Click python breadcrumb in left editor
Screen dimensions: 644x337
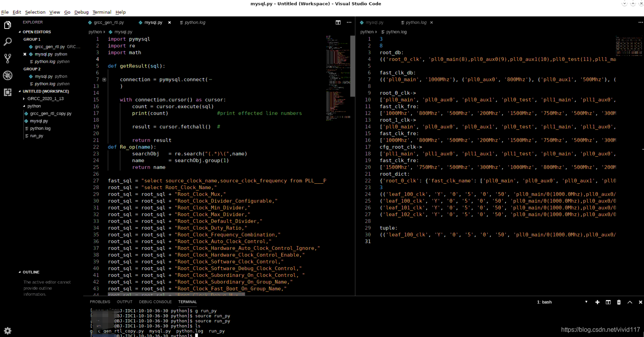coord(95,32)
